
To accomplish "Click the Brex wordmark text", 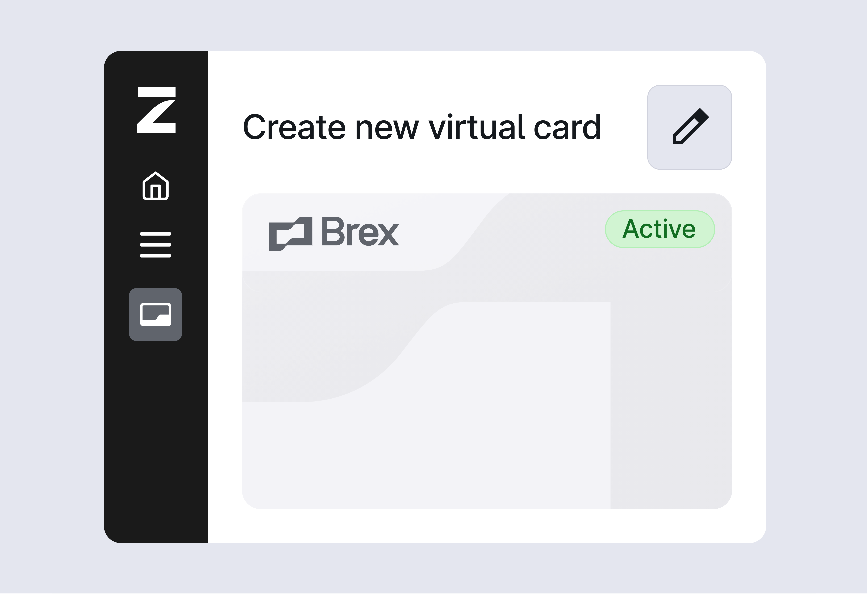I will 360,232.
